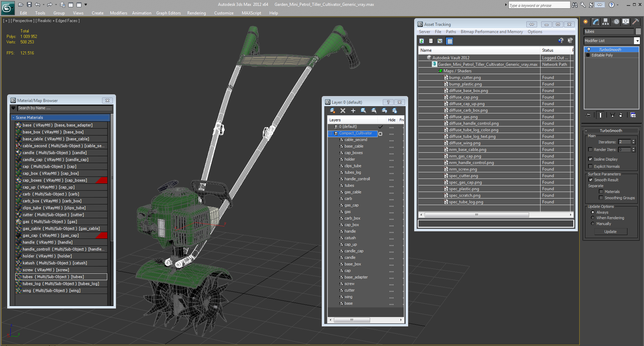This screenshot has height=346, width=644.
Task: Open the MAXScript menu
Action: [x=251, y=13]
